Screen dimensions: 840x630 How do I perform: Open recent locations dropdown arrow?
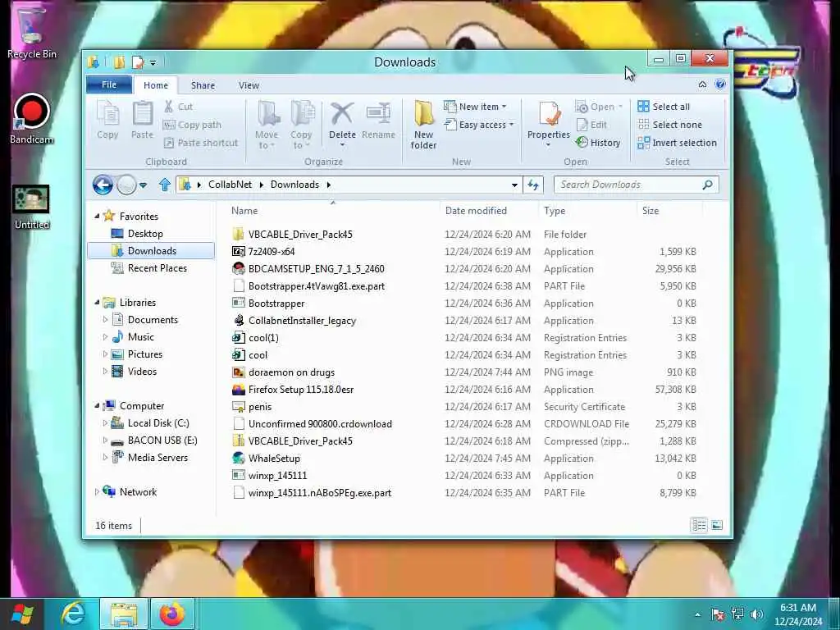[x=143, y=185]
